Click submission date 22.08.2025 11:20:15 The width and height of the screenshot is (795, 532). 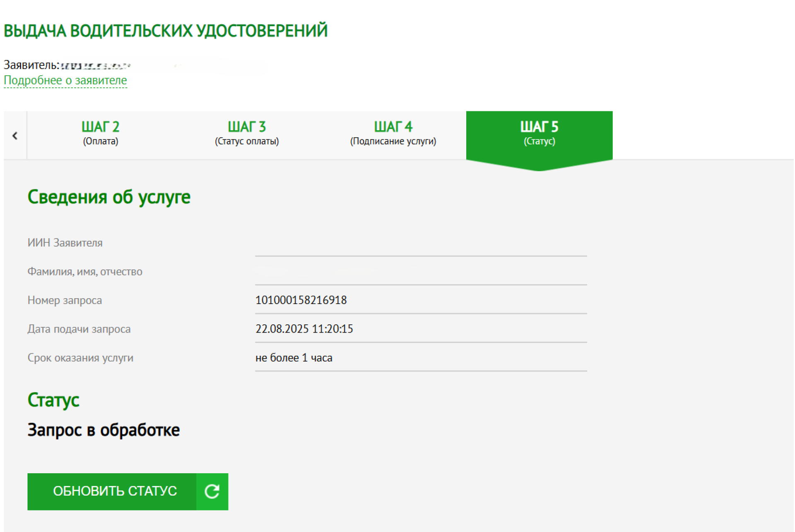[304, 329]
